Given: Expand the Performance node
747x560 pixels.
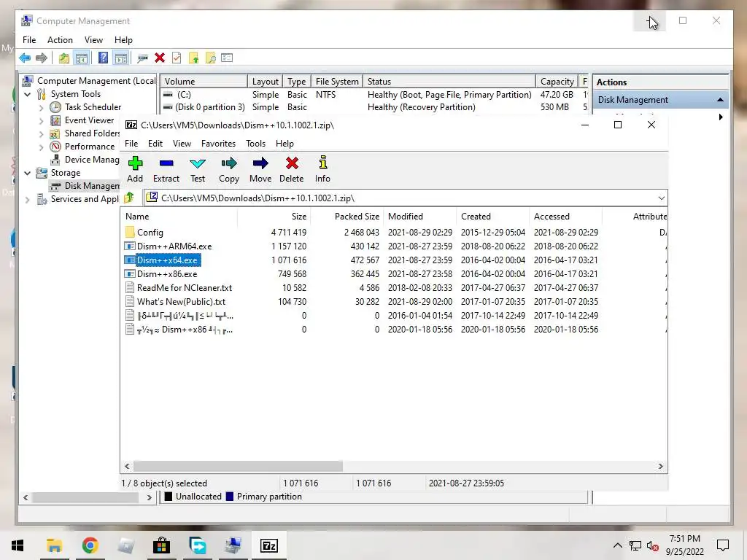Looking at the screenshot, I should click(x=42, y=147).
